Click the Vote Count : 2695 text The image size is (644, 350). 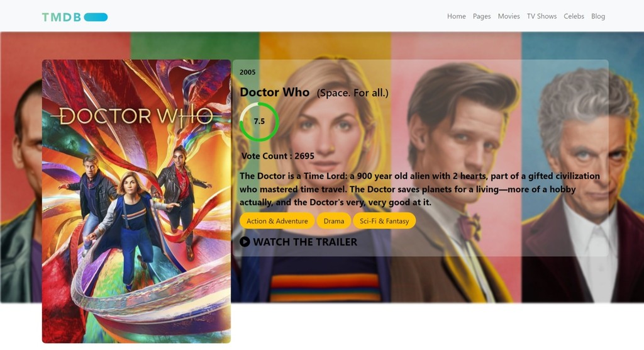(x=277, y=156)
